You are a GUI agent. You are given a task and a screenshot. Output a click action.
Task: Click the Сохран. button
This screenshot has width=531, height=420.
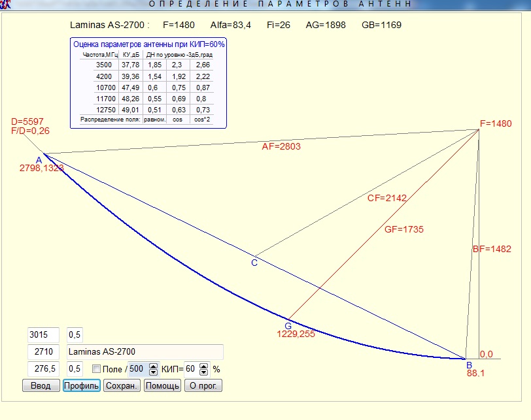point(122,385)
